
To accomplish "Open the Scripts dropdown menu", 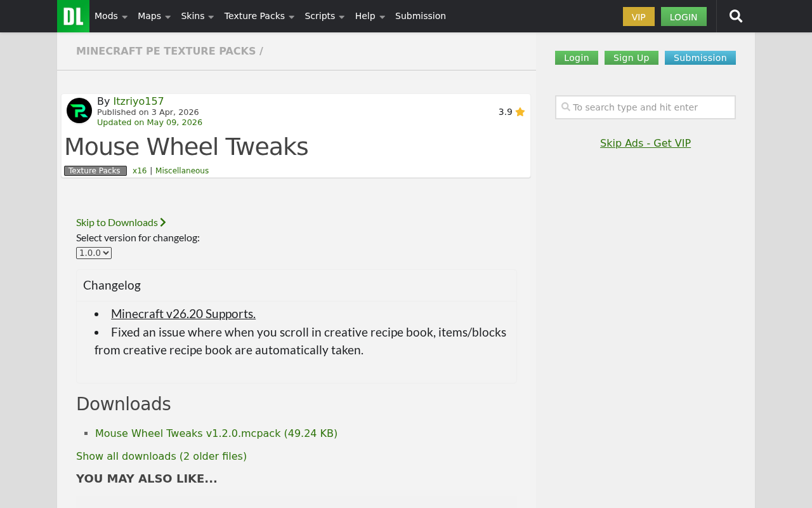I will click(325, 17).
